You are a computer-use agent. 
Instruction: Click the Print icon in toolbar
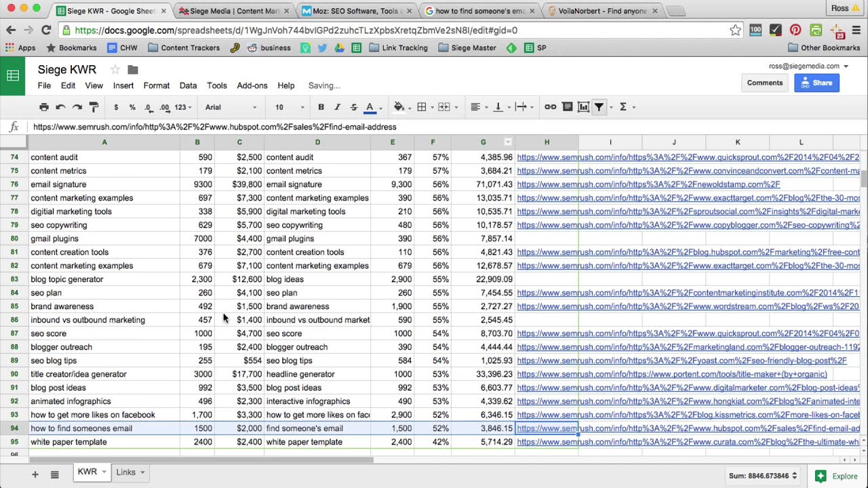click(44, 107)
